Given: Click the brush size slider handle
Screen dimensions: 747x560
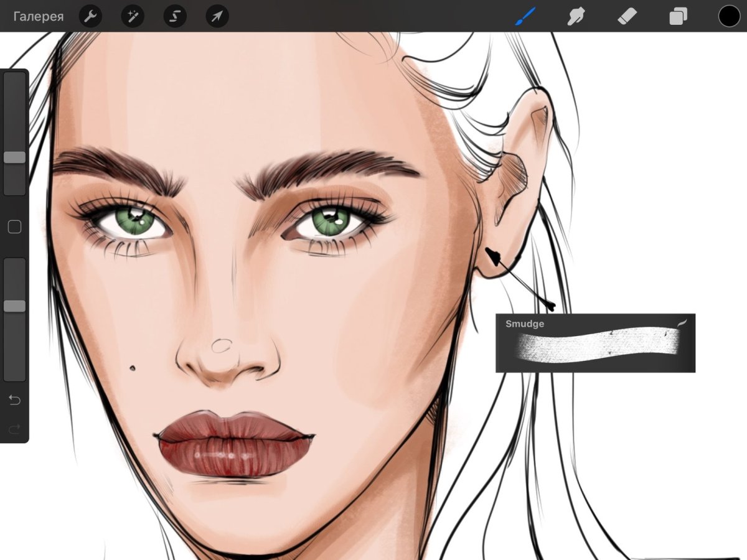Looking at the screenshot, I should [x=14, y=157].
